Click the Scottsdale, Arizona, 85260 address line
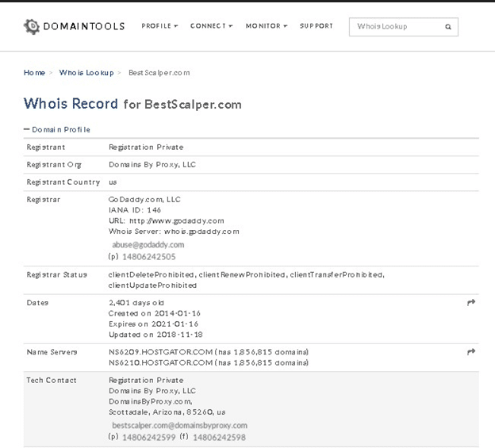 [167, 412]
